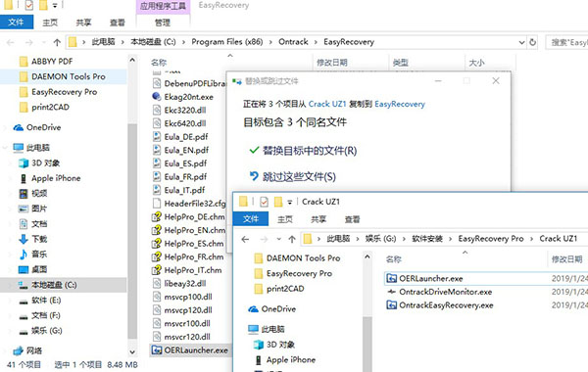Open the 管理 tab under 应用程序工具

coord(163,23)
